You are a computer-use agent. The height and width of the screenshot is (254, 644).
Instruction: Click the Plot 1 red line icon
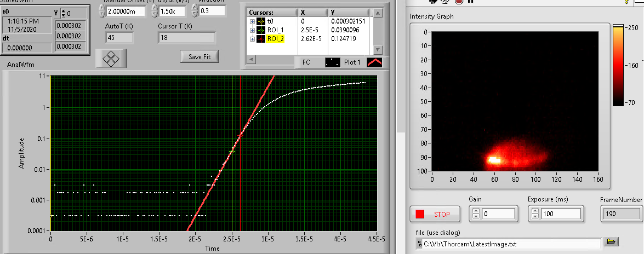pyautogui.click(x=374, y=62)
